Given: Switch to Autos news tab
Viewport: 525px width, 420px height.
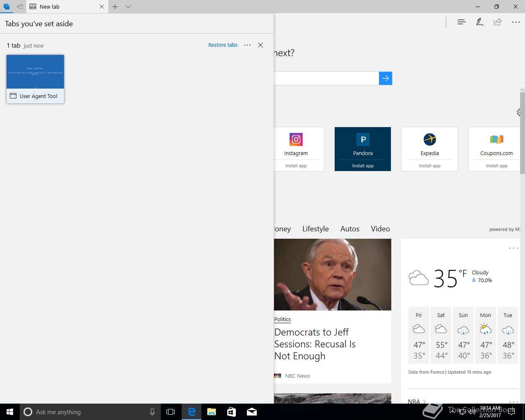Looking at the screenshot, I should [350, 229].
